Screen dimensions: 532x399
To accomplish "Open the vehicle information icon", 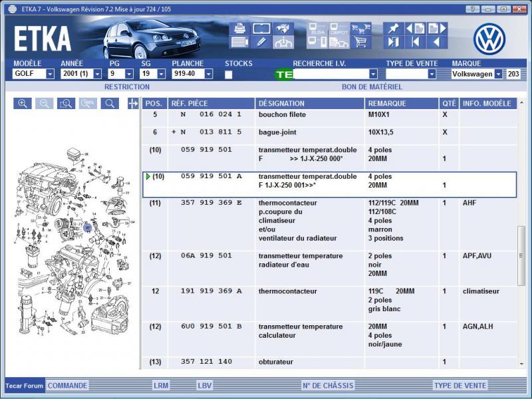I will [x=283, y=43].
